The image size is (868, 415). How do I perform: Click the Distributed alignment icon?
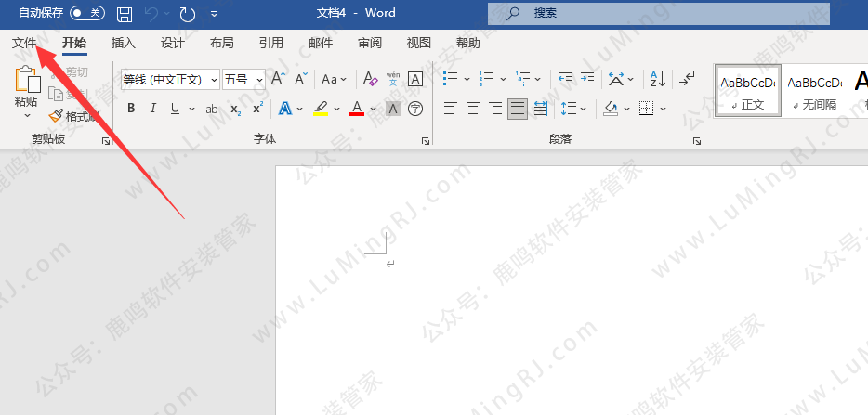540,109
